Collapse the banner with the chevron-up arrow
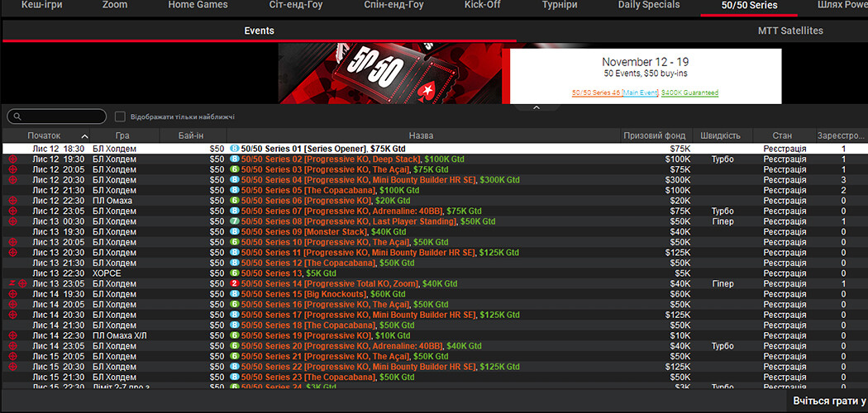Screen dimensions: 868x413 tap(536, 107)
